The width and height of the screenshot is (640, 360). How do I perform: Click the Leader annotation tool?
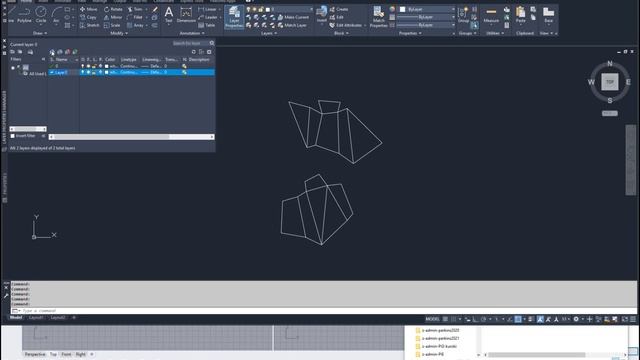point(208,17)
